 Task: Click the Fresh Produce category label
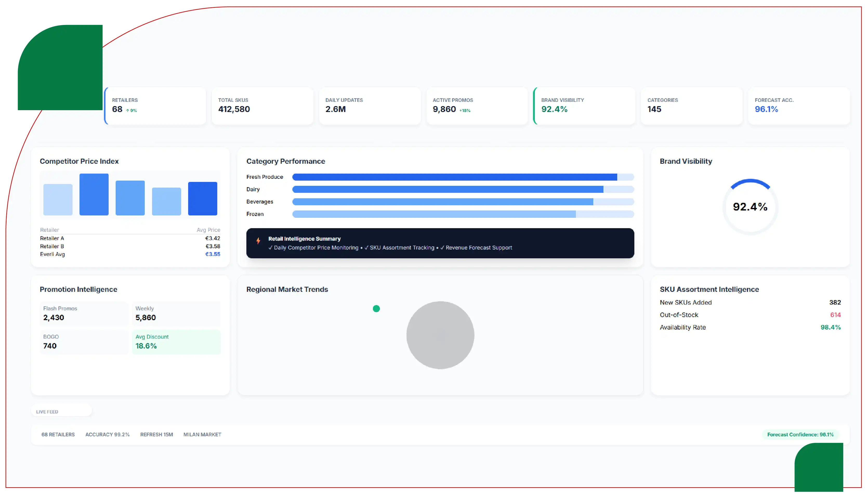tap(265, 177)
